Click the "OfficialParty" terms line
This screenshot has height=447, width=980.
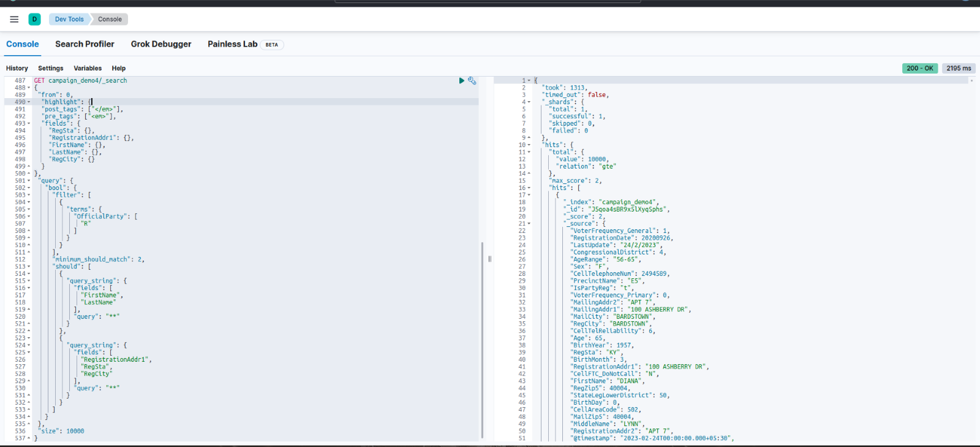click(x=105, y=216)
